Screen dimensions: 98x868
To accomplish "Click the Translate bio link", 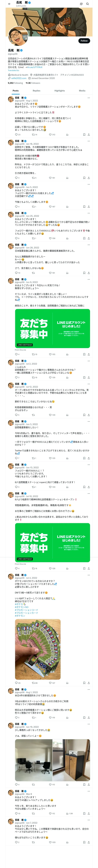I will (14, 70).
